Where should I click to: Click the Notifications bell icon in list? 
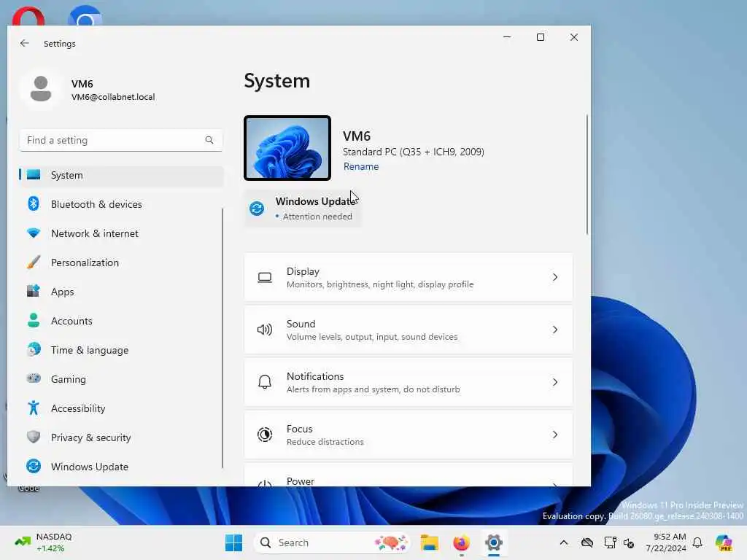pos(265,382)
